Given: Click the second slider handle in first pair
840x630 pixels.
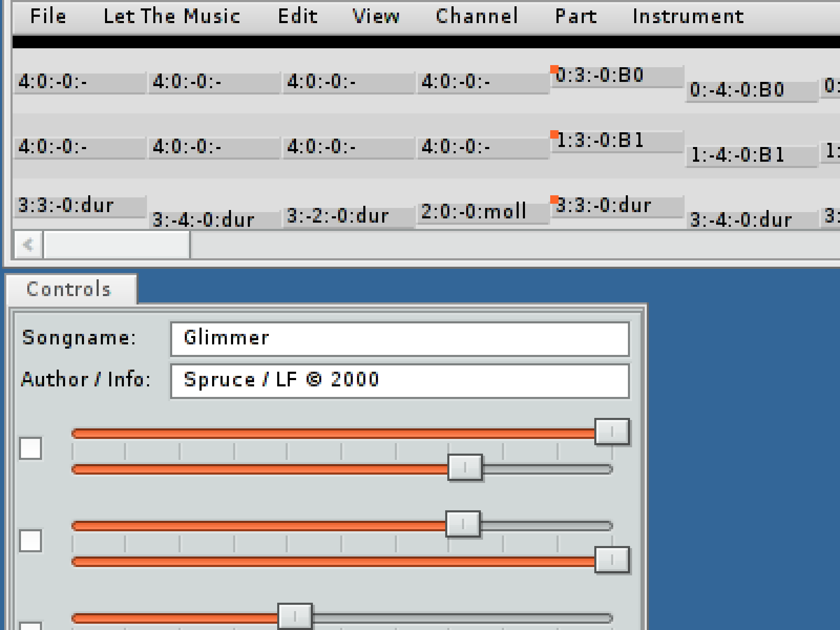Looking at the screenshot, I should click(x=465, y=468).
